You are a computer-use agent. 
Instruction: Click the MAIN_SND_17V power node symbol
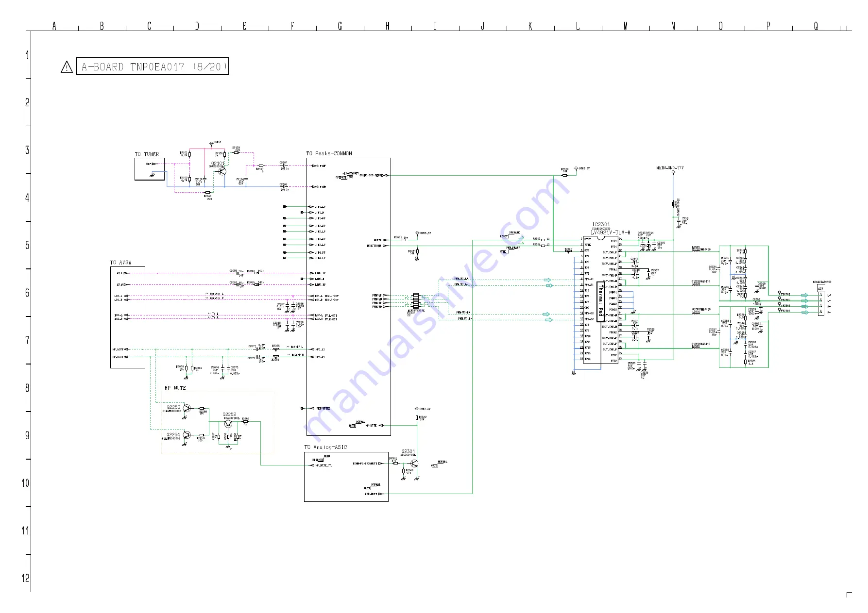(673, 173)
